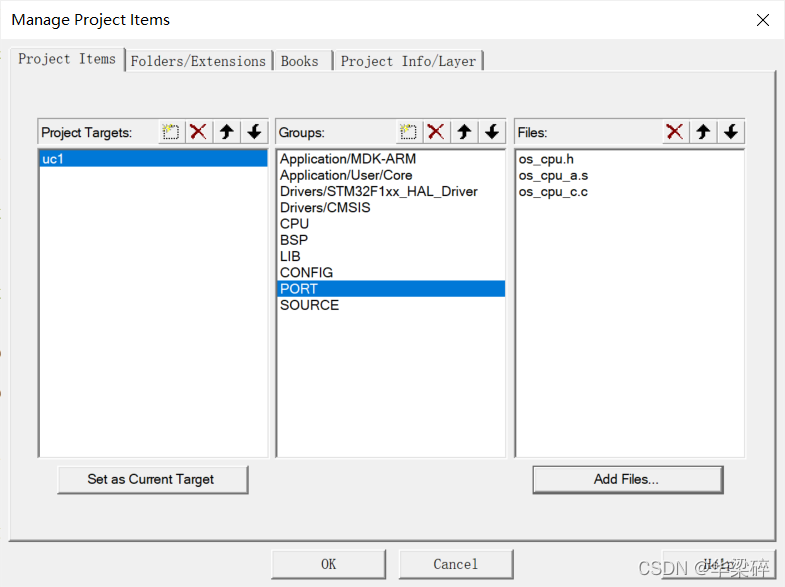Select the Application/MDK-ARM group
785x587 pixels.
tap(390, 159)
